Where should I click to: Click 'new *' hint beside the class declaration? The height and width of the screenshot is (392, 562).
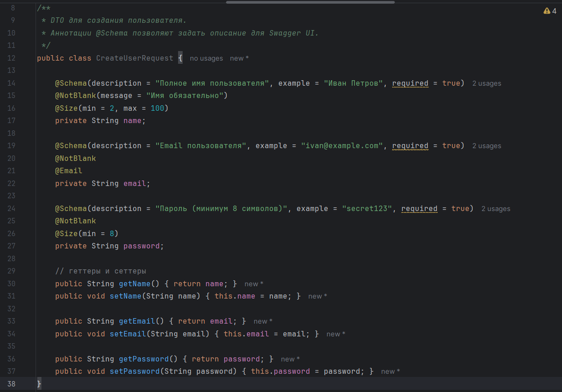239,58
